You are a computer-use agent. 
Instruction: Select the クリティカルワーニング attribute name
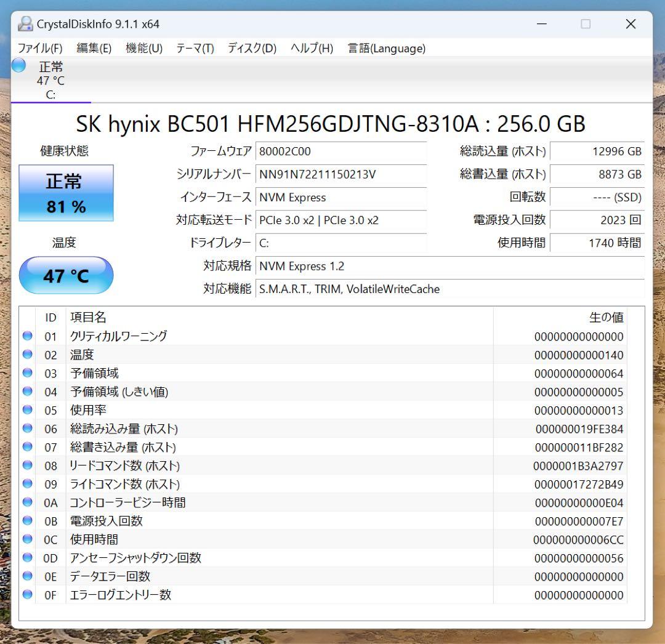coord(119,336)
